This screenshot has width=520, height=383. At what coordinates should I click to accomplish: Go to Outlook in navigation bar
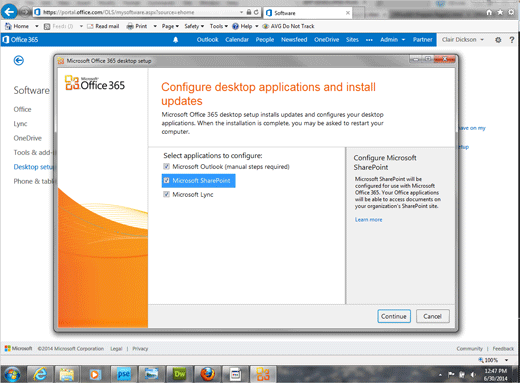point(207,40)
